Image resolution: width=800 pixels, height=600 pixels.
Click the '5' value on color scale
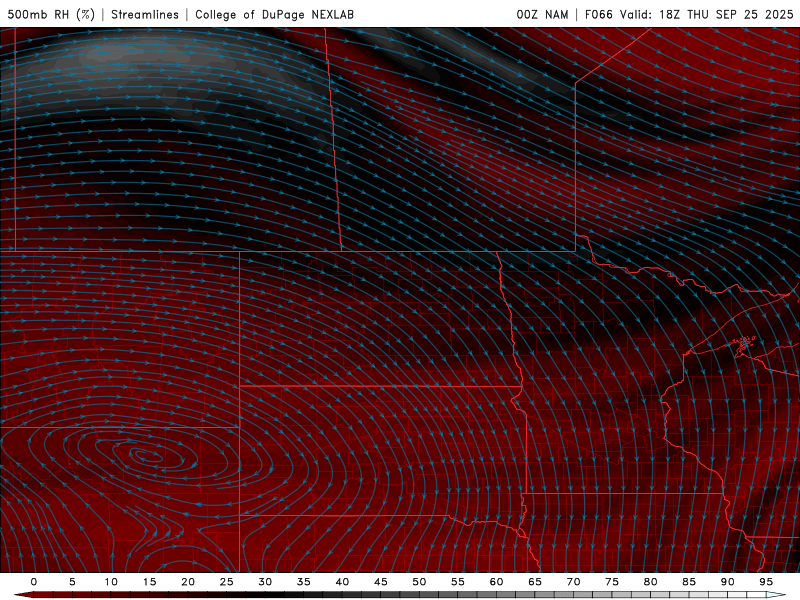[72, 582]
